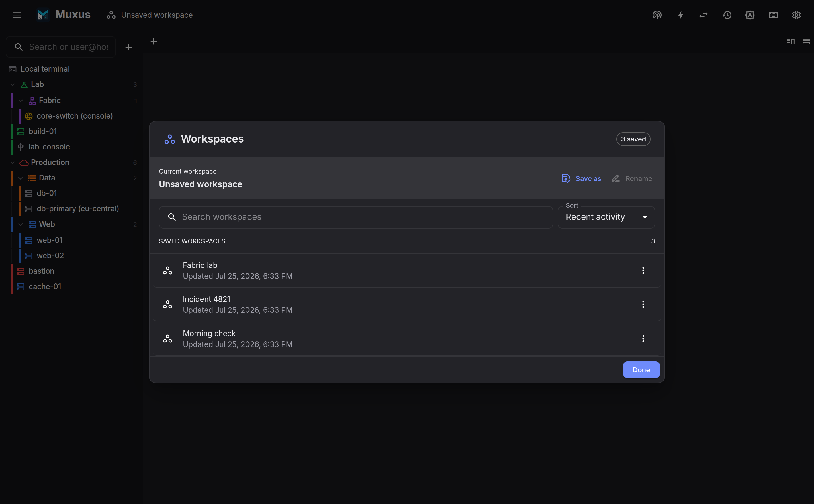Screen dimensions: 814x504
Task: Open the settings gear icon
Action: [796, 15]
